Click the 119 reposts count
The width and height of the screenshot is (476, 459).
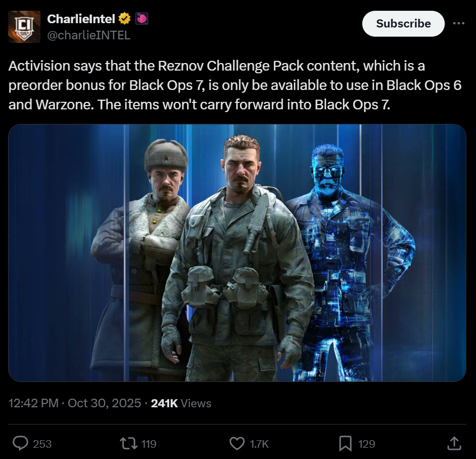[x=149, y=444]
